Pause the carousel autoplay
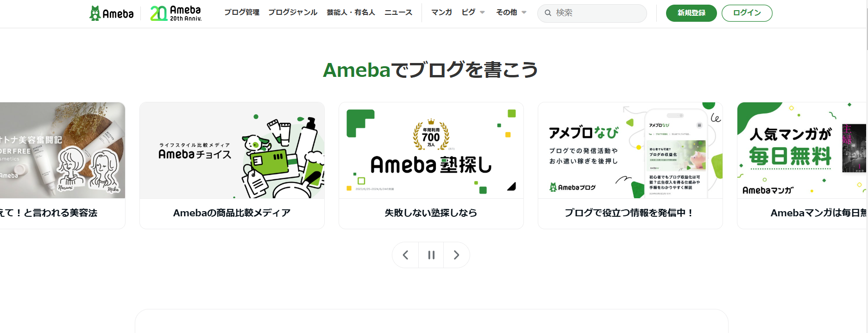 pyautogui.click(x=431, y=255)
